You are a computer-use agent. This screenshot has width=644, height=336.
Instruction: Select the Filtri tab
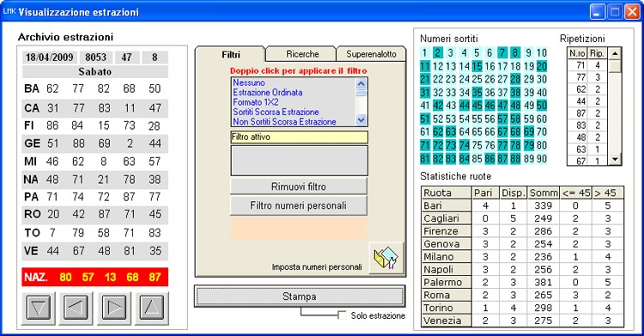231,54
